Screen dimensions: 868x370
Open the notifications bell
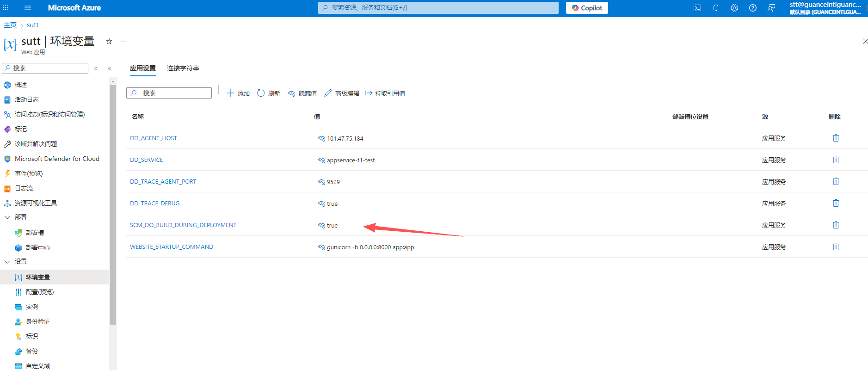(716, 8)
